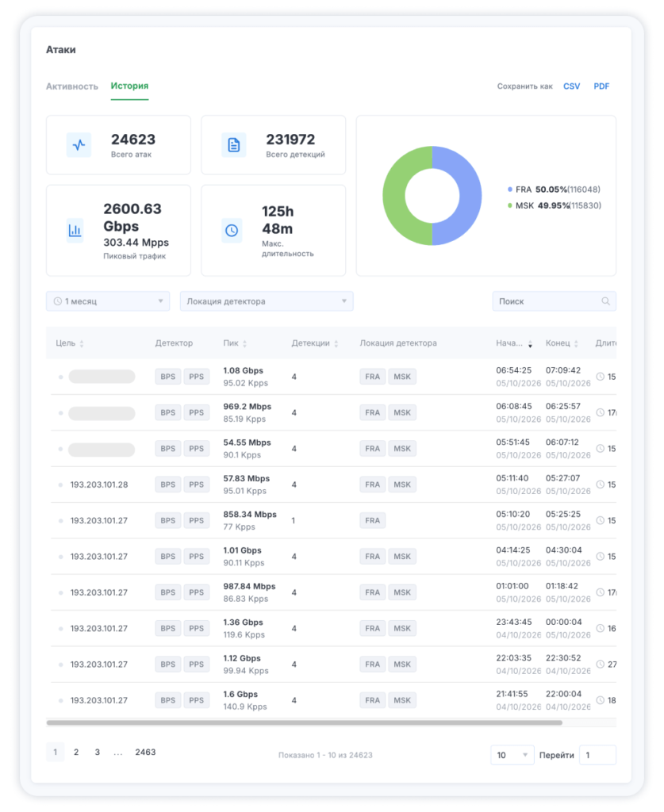The height and width of the screenshot is (812, 664).
Task: Click the current page 1 button
Action: [x=56, y=752]
